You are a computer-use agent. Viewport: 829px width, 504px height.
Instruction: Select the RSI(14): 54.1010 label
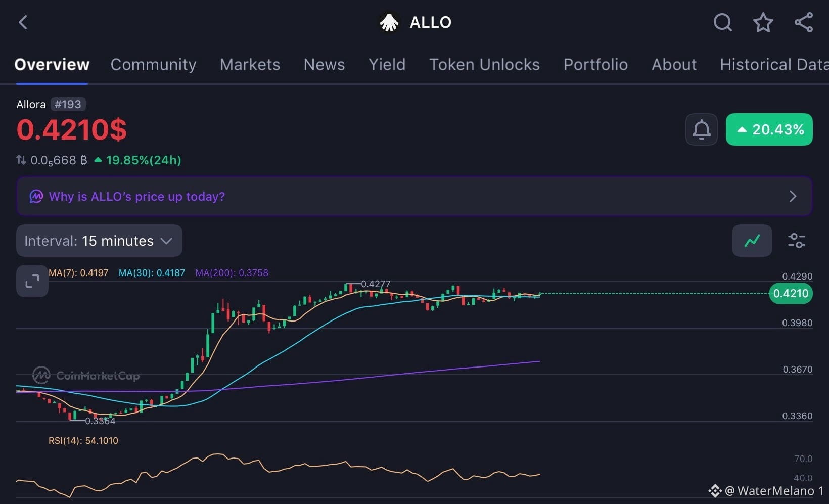coord(83,441)
